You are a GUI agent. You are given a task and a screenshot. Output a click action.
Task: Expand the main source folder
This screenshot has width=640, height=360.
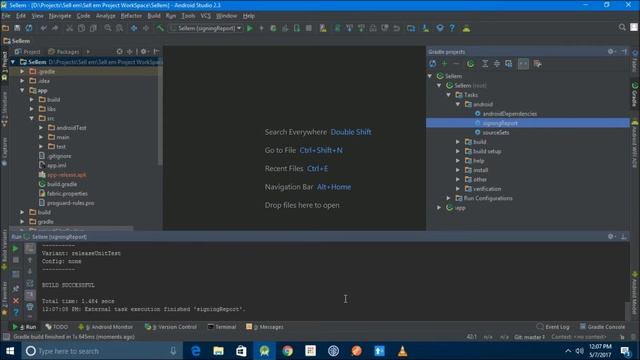(x=41, y=137)
